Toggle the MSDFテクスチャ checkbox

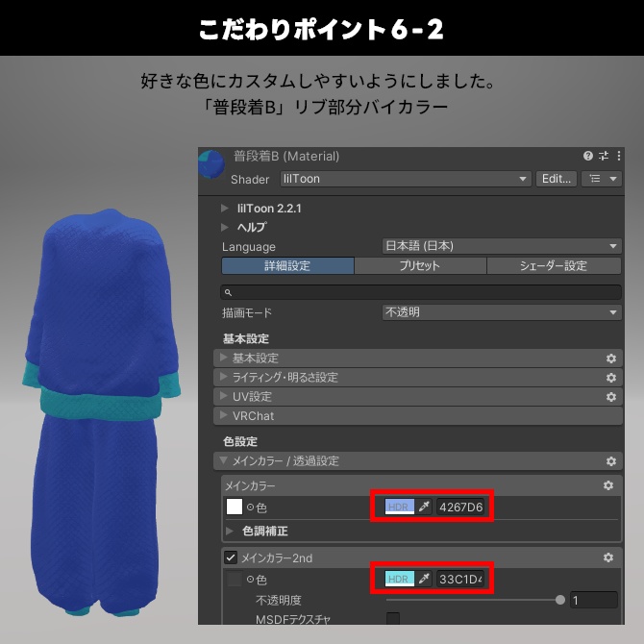point(393,618)
